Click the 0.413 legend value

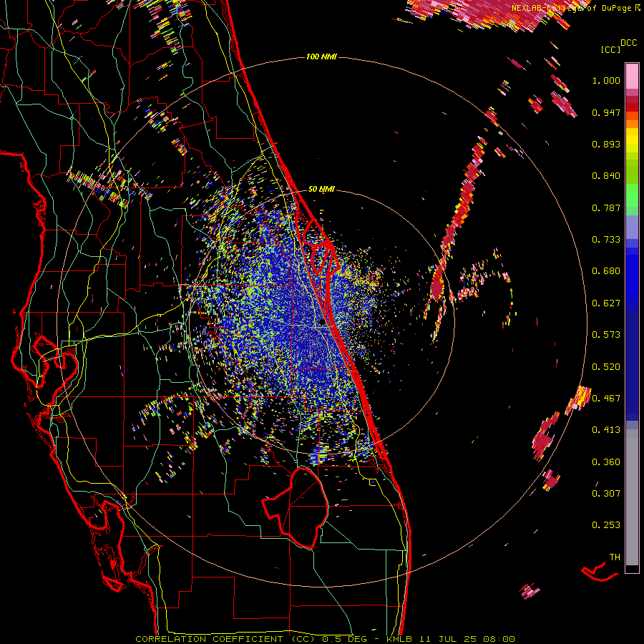pyautogui.click(x=606, y=430)
